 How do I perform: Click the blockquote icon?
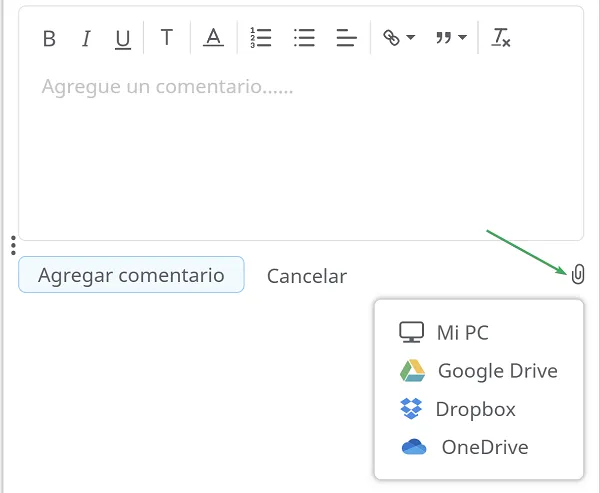(x=443, y=38)
